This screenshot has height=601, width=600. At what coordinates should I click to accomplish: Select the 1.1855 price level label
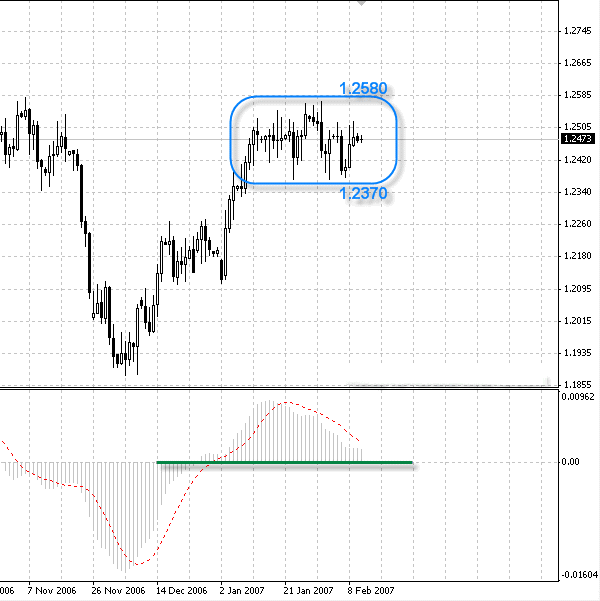578,384
